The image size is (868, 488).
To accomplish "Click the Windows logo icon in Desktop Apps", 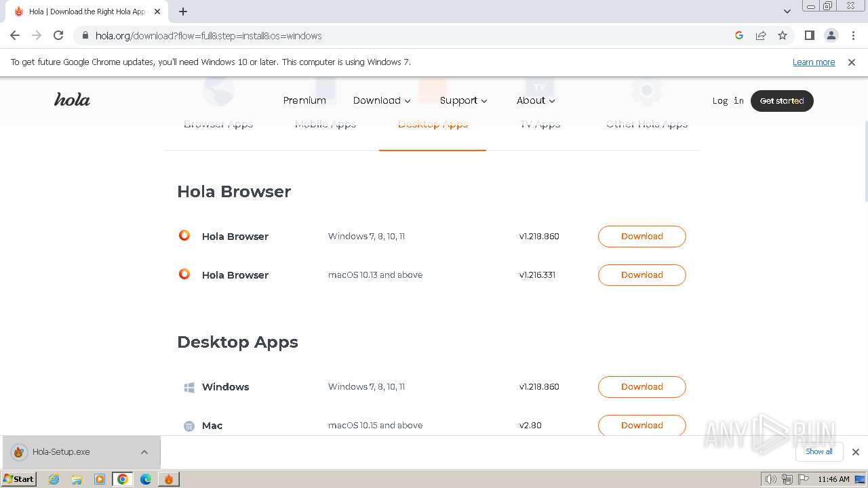I will point(189,388).
